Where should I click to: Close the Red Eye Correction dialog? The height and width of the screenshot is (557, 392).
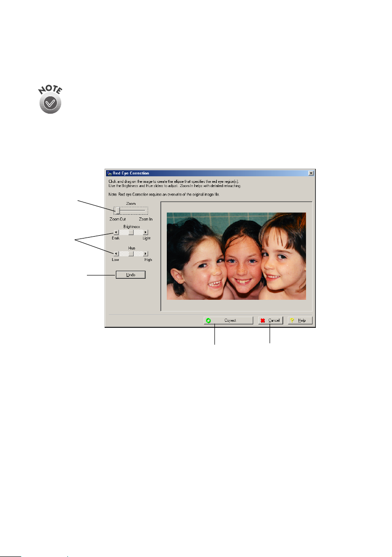coord(311,173)
